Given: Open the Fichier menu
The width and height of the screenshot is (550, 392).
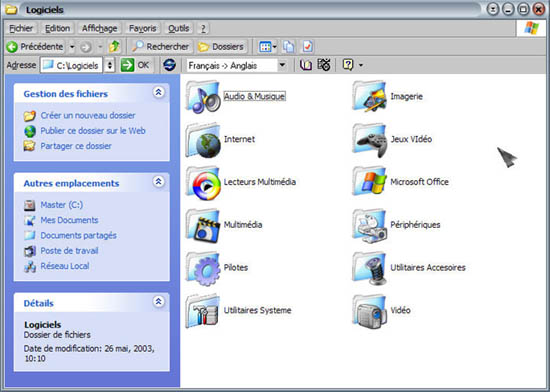Looking at the screenshot, I should [x=21, y=28].
